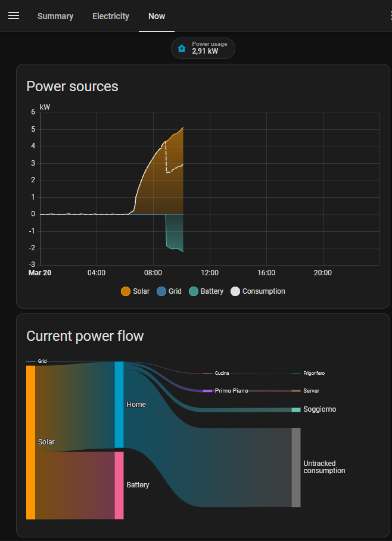392x541 pixels.
Task: Click the orange Solar node bar
Action: [x=31, y=442]
